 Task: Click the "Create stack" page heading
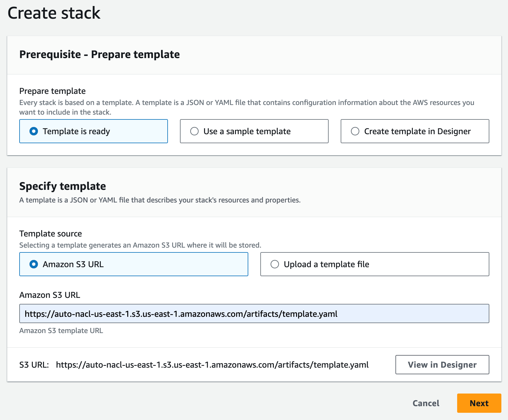pyautogui.click(x=54, y=13)
